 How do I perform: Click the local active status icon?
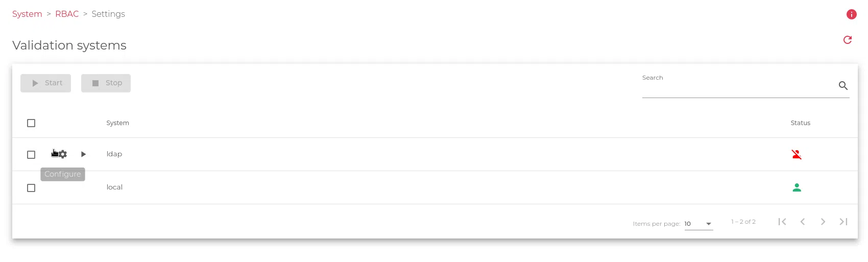coord(797,187)
